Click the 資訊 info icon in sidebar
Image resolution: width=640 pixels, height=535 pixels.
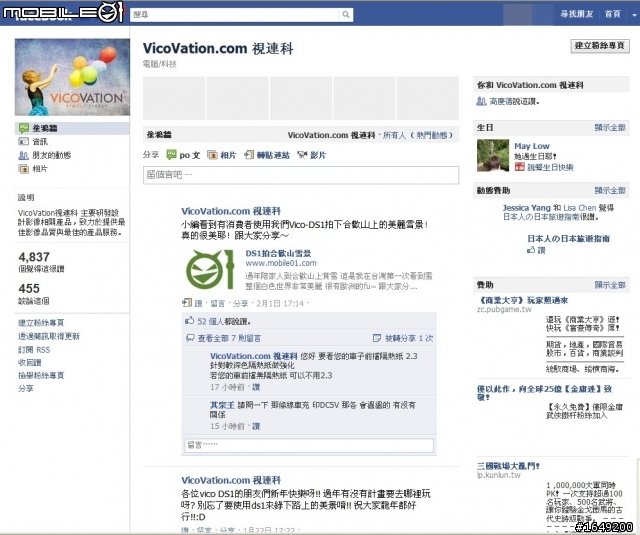(24, 142)
